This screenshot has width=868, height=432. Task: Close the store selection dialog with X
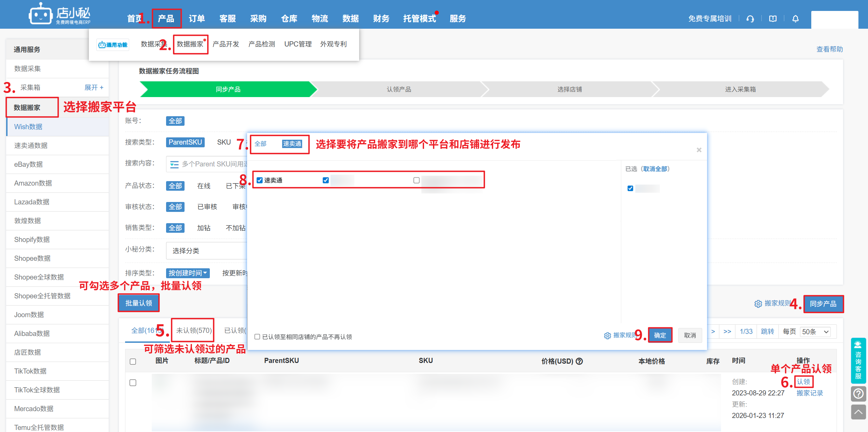tap(699, 150)
